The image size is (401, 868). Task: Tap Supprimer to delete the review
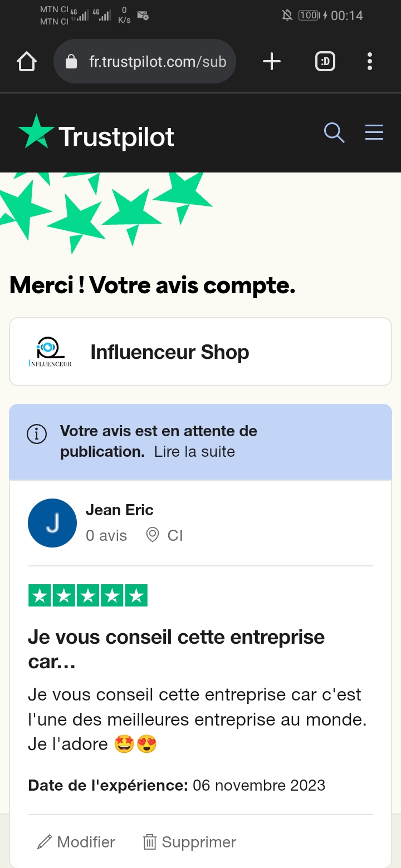[x=190, y=842]
